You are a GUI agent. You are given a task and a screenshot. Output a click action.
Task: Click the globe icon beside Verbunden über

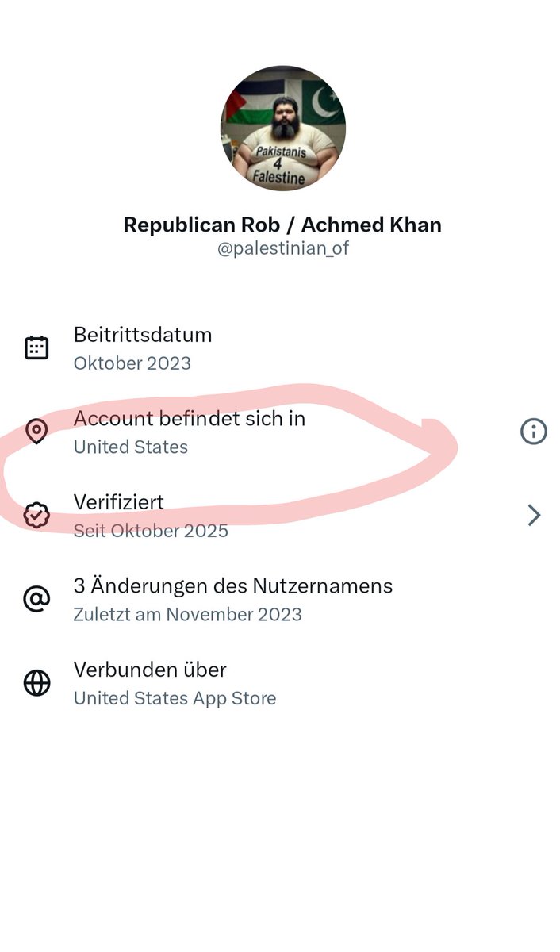(36, 683)
